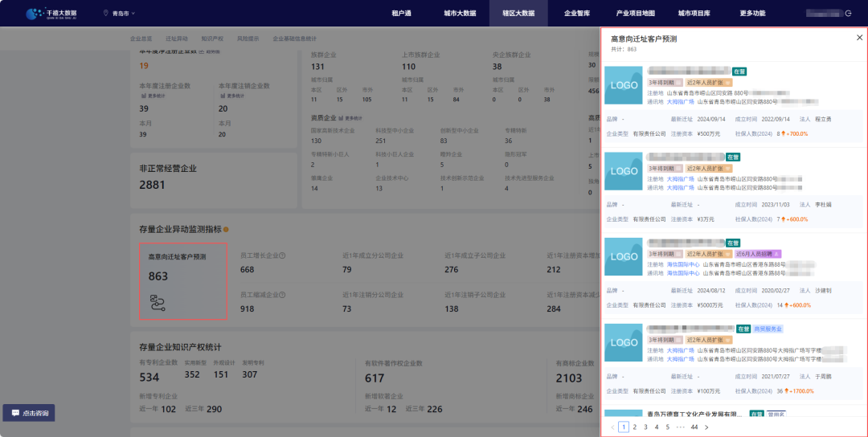Open the 高意向迁址客户预测 card showing 863
The width and height of the screenshot is (868, 437).
click(x=183, y=281)
